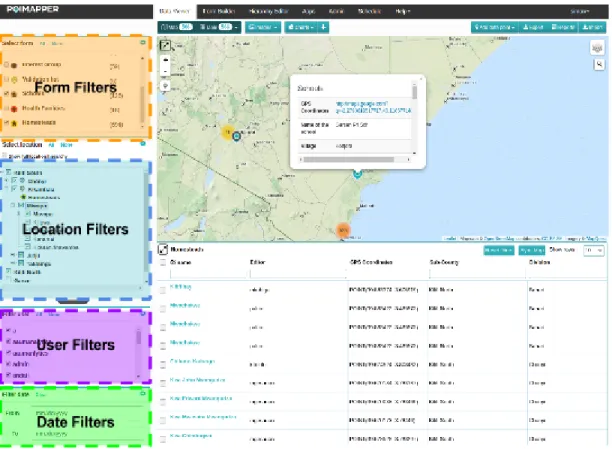
Task: Click the plus button beside charts
Action: coord(323,27)
